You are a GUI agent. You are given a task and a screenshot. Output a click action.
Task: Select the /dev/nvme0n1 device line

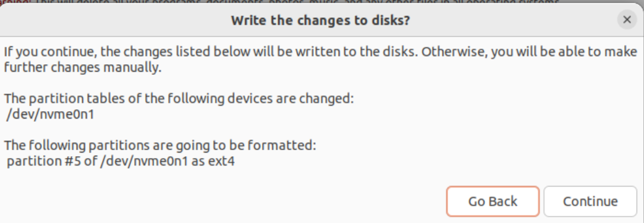pos(50,114)
